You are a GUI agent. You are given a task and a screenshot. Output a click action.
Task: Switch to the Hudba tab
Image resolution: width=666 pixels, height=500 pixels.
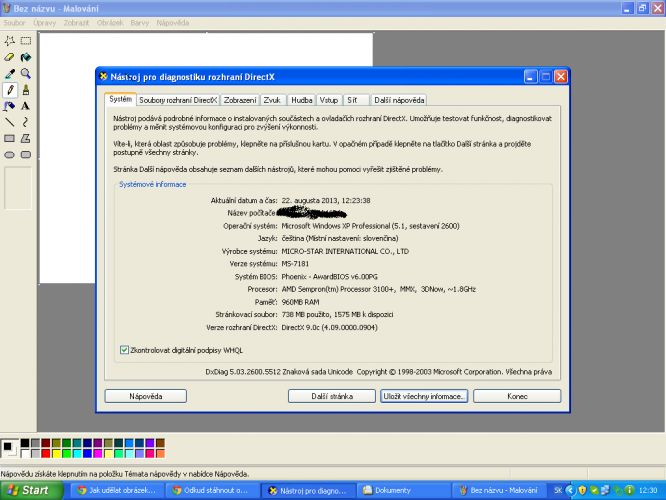[x=302, y=100]
